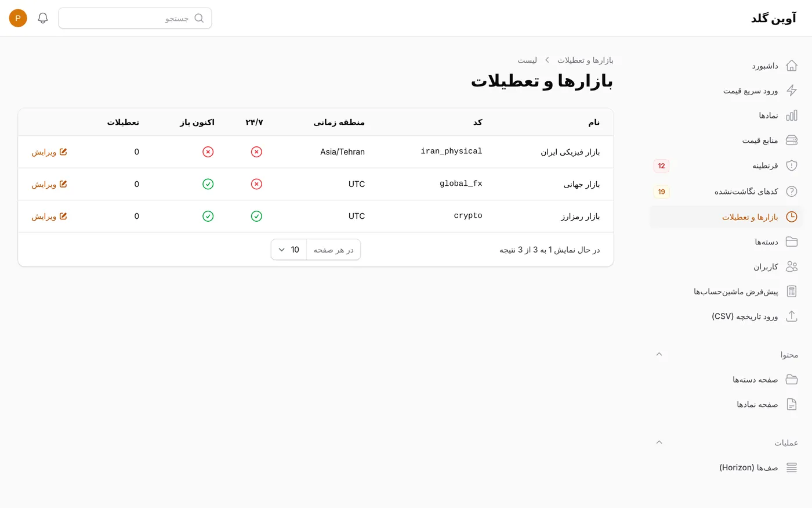Image resolution: width=812 pixels, height=508 pixels.
Task: Open نمادها in sidebar
Action: pyautogui.click(x=726, y=116)
